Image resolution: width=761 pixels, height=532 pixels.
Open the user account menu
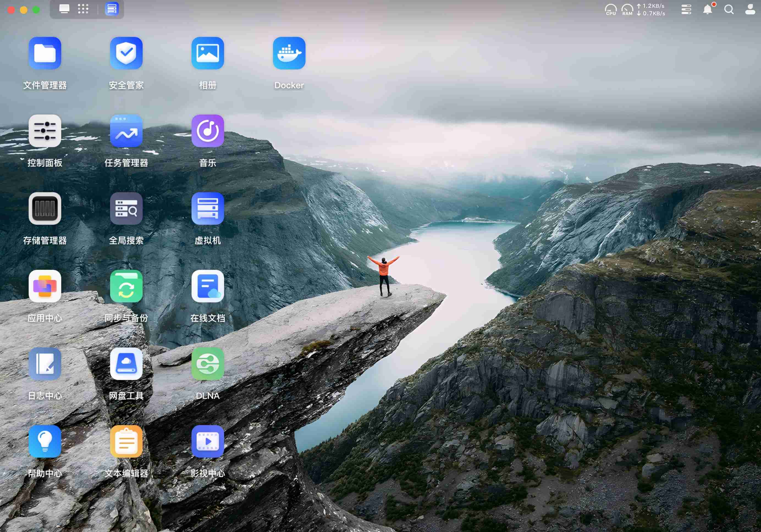tap(750, 9)
